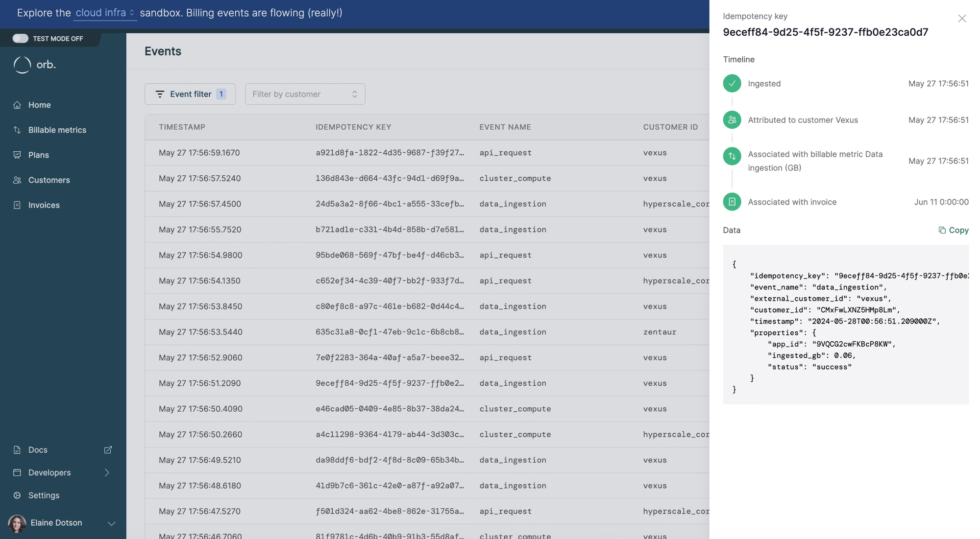The image size is (980, 539).
Task: Select the Invoices sidebar icon
Action: tap(17, 205)
